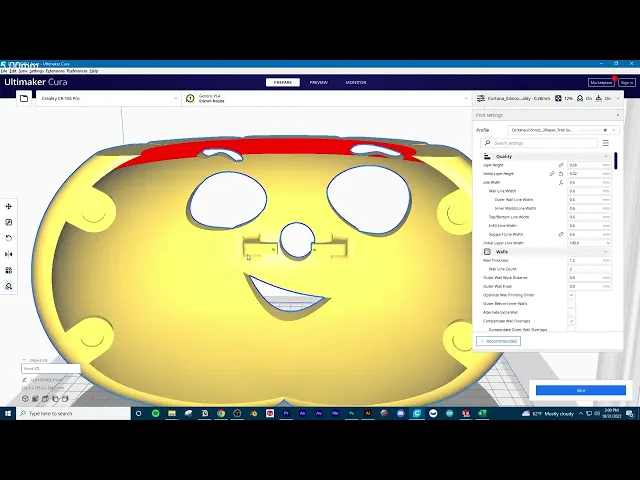Select the Rotate tool
Screen dimensions: 640x480
click(9, 238)
